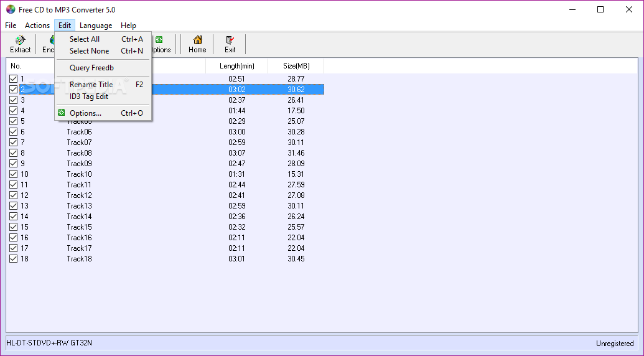Click the 01:31 length value

(237, 174)
